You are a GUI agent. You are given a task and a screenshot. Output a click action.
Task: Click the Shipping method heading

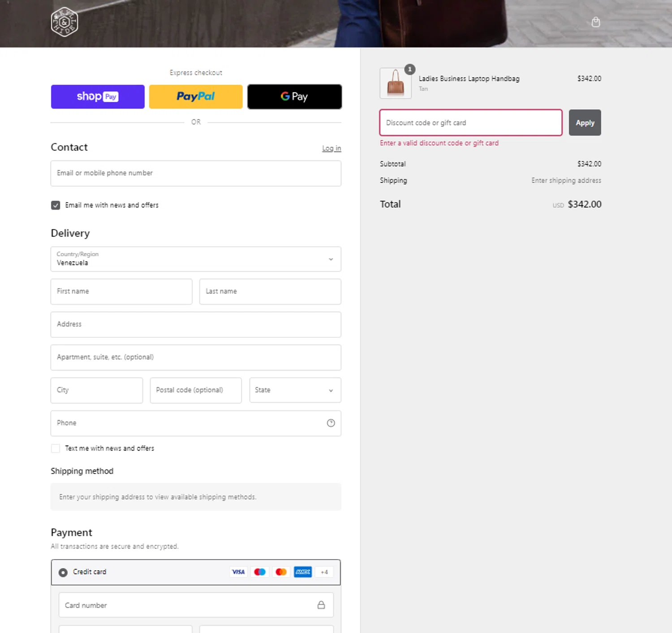pos(82,471)
